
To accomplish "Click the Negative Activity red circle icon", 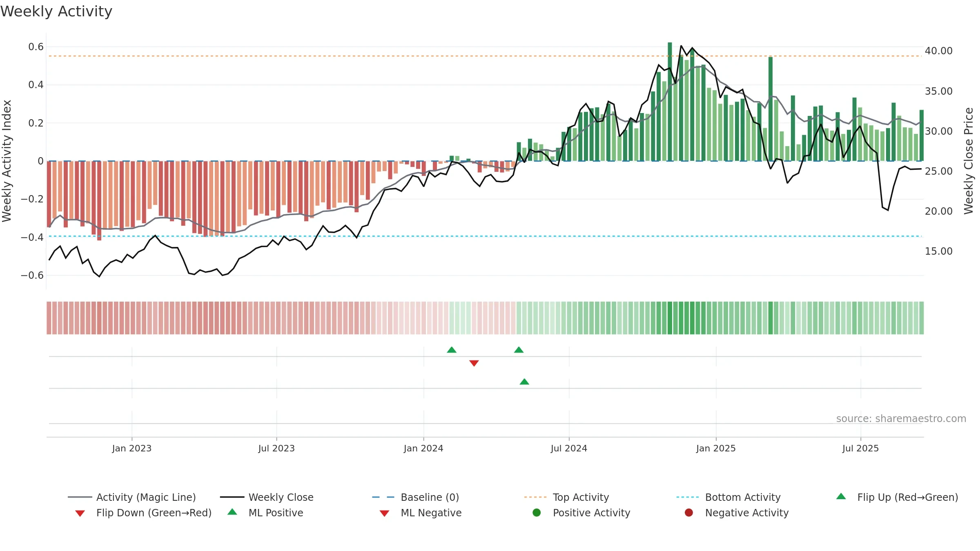I will point(689,512).
